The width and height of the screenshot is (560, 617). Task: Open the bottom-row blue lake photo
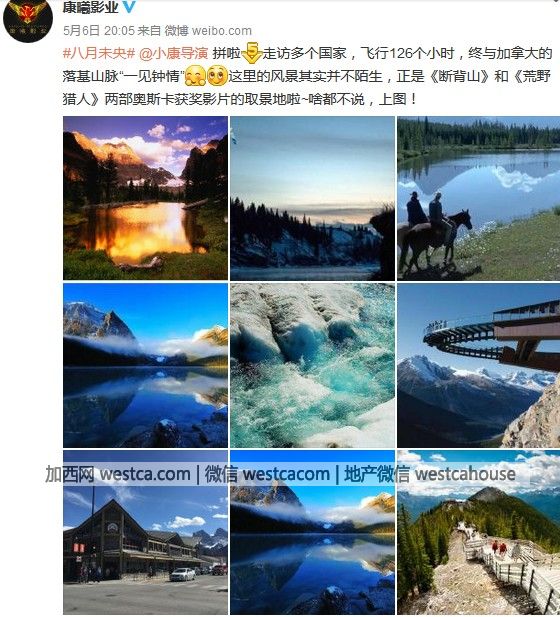pos(312,532)
